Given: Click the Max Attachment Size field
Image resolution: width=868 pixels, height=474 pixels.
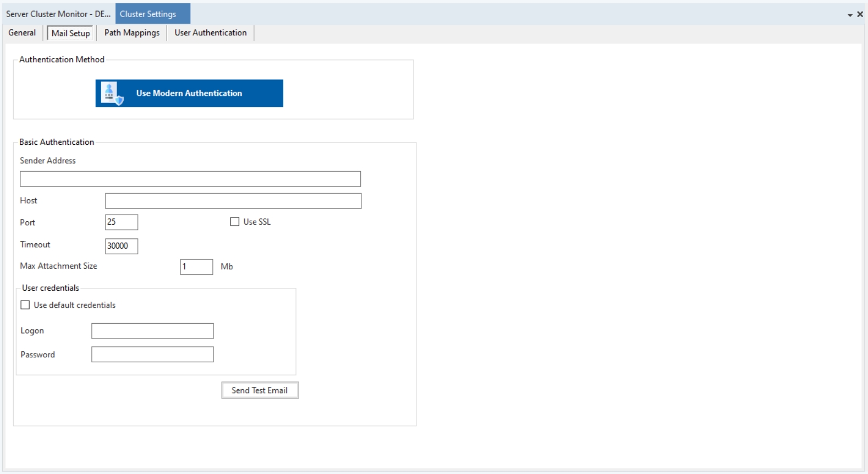Looking at the screenshot, I should pos(196,267).
